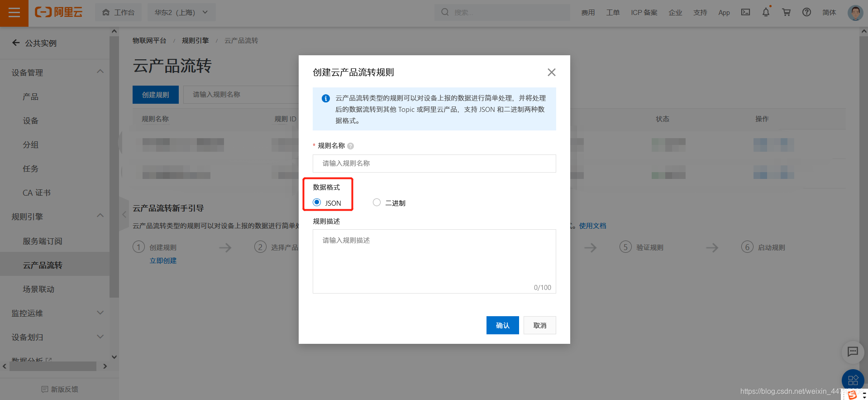868x400 pixels.
Task: Click the 新版反馈 feedback link
Action: point(59,389)
